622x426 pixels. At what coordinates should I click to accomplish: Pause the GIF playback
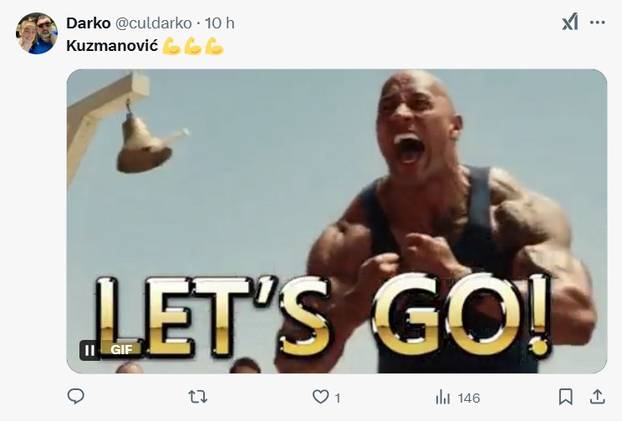90,350
